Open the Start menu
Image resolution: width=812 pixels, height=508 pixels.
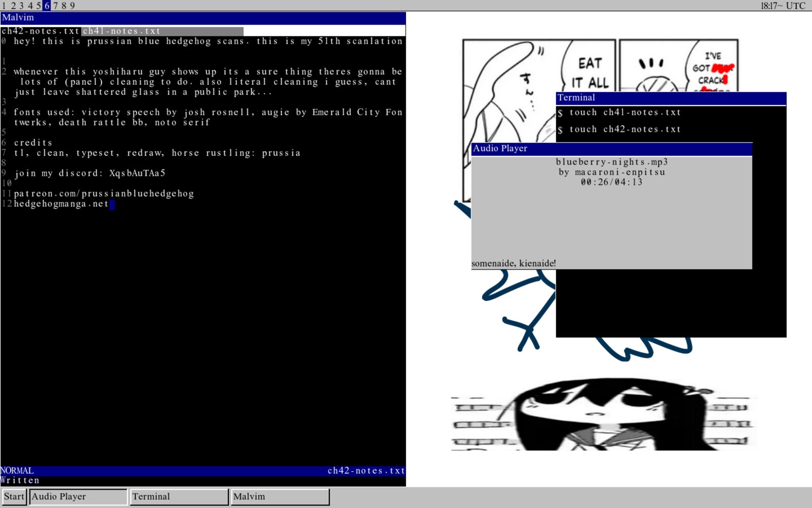[x=14, y=496]
